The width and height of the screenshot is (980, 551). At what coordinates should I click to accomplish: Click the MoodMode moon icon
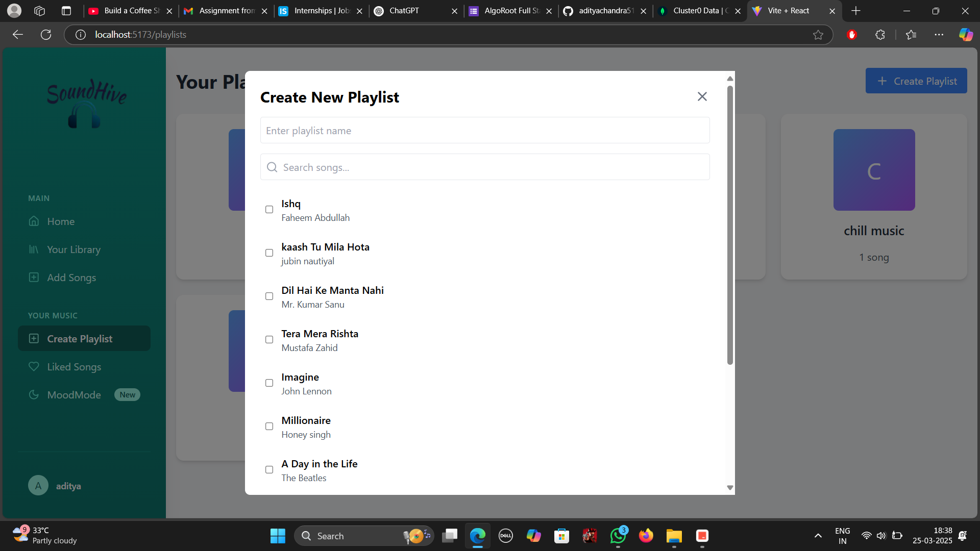click(34, 394)
